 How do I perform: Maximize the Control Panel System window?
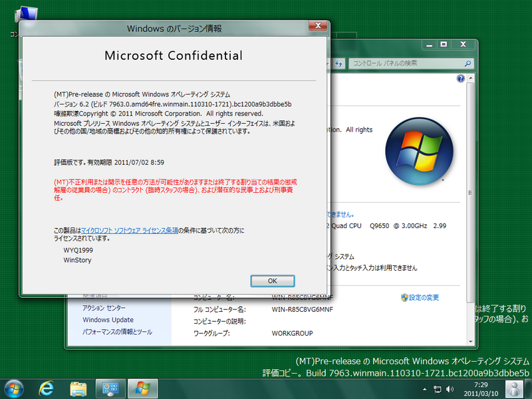[444, 45]
